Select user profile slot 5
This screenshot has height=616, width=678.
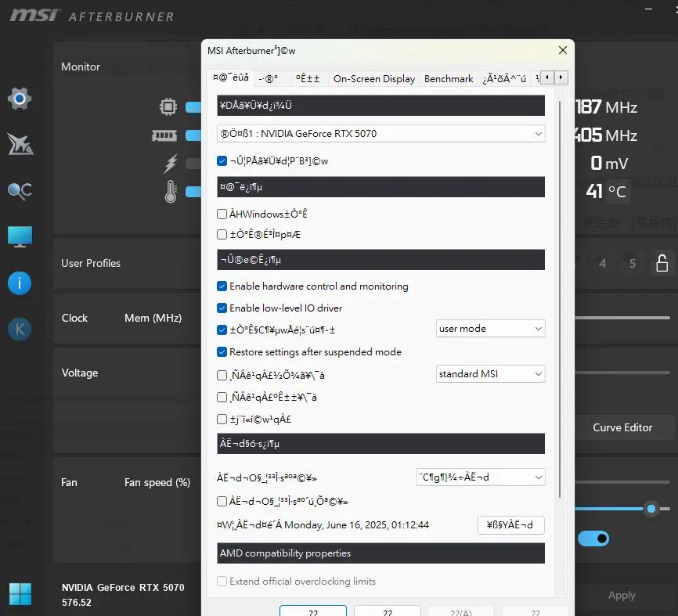[632, 263]
